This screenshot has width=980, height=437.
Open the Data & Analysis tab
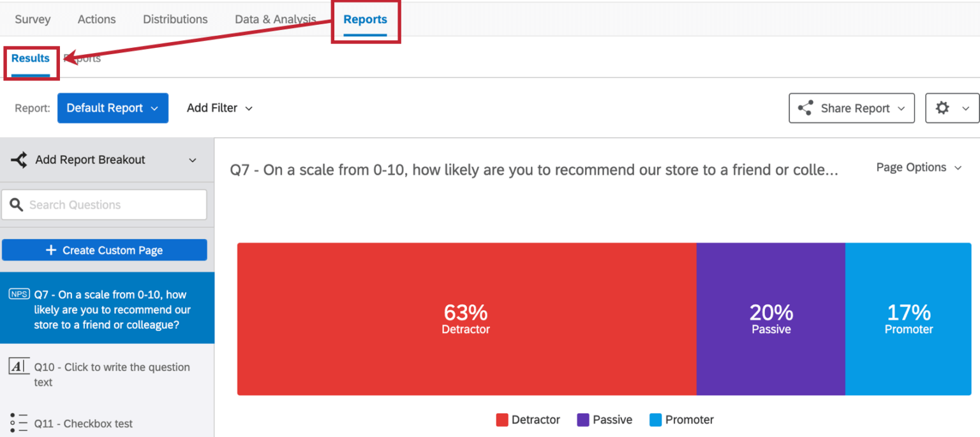(275, 19)
